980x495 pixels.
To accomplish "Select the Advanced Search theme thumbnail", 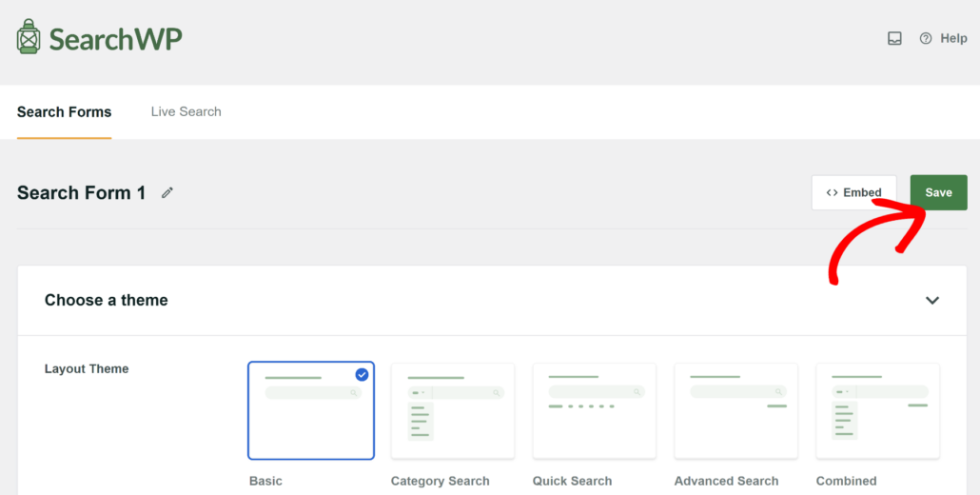I will point(736,410).
